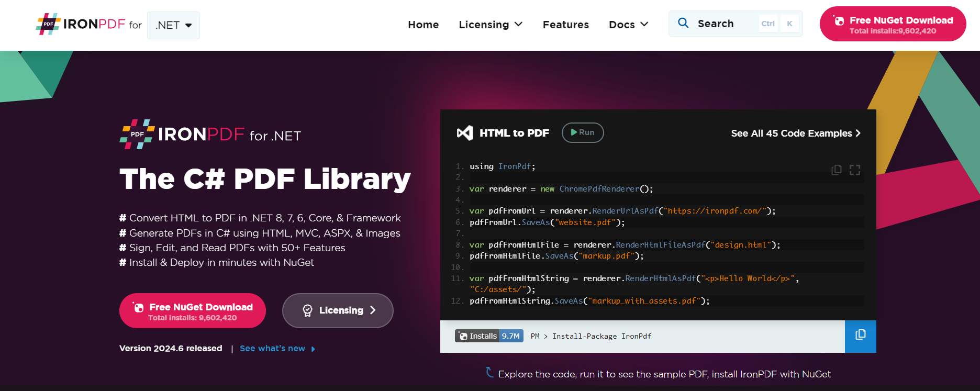This screenshot has width=980, height=391.
Task: Run the HTML to PDF example
Action: [x=582, y=132]
